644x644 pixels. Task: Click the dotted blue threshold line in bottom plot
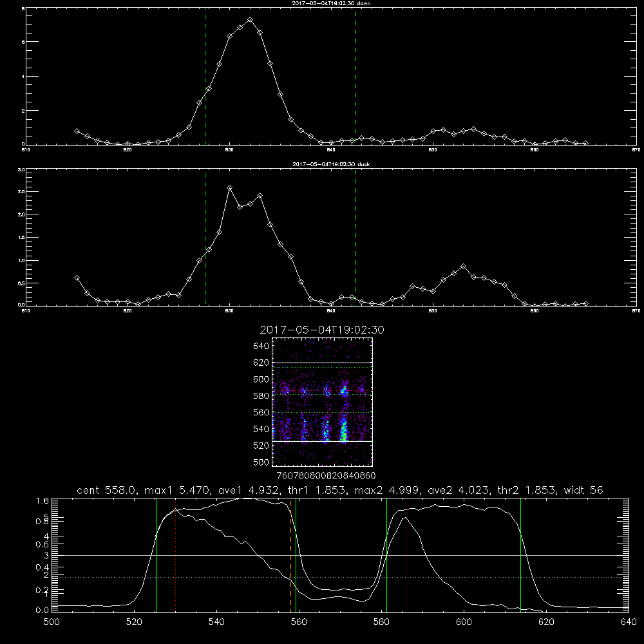coord(340,577)
